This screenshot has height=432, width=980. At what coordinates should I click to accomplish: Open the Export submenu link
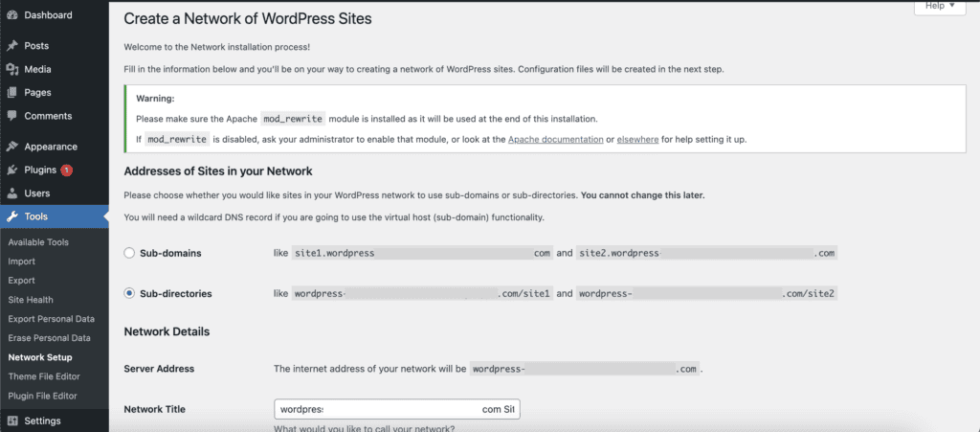pyautogui.click(x=21, y=281)
